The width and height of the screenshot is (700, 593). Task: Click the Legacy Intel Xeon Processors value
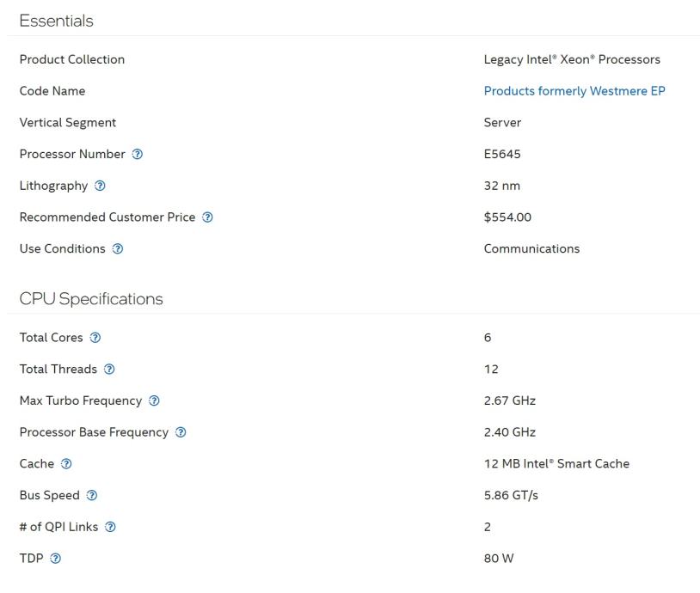point(572,59)
